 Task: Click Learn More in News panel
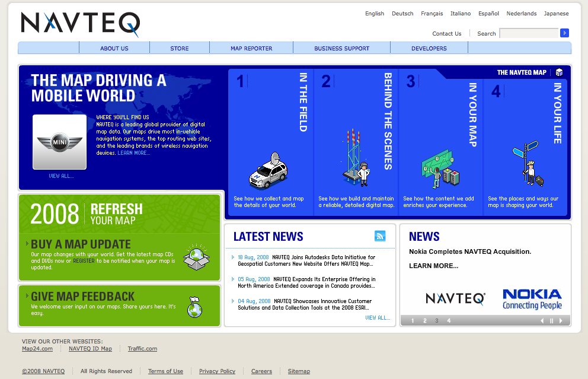(x=433, y=266)
